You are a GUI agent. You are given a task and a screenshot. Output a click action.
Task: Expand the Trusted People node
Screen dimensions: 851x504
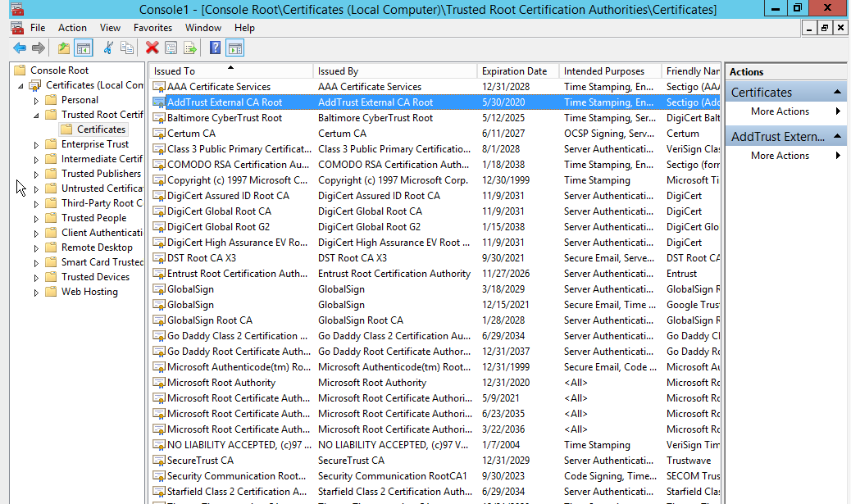coord(36,219)
